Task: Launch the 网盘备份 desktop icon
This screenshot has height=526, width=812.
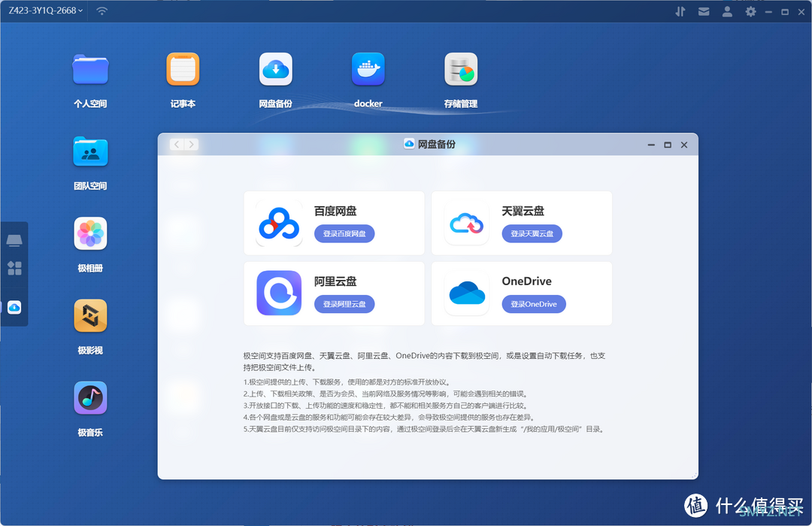Action: pyautogui.click(x=275, y=69)
